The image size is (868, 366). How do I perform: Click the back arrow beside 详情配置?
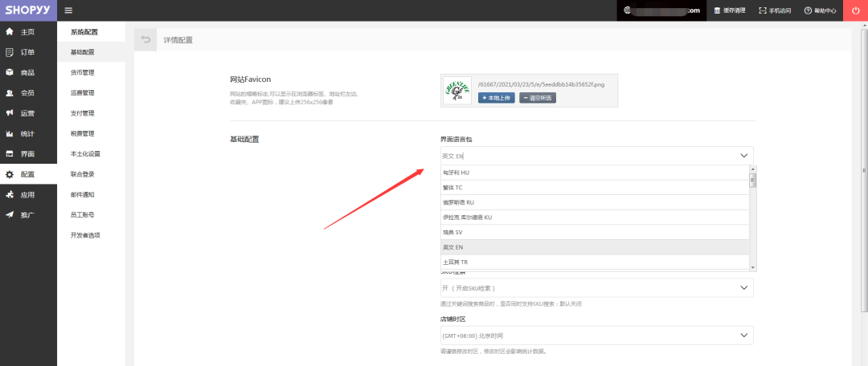145,40
